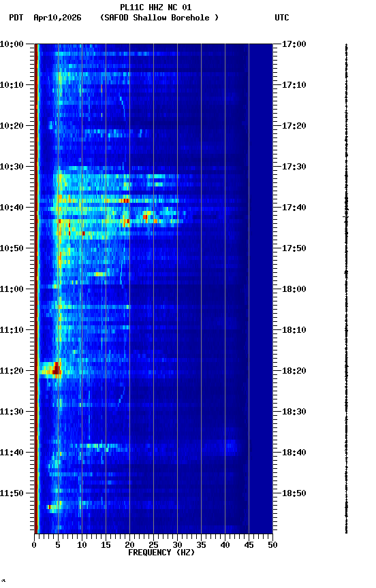Click the 18:00 UTC time label
Image resolution: width=376 pixels, height=588 pixels.
[x=294, y=289]
